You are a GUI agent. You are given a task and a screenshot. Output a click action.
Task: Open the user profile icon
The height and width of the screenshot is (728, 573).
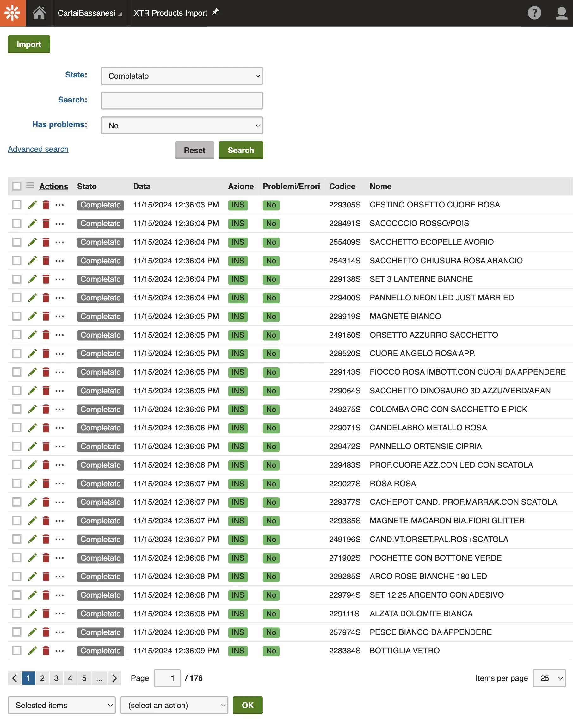pyautogui.click(x=561, y=13)
